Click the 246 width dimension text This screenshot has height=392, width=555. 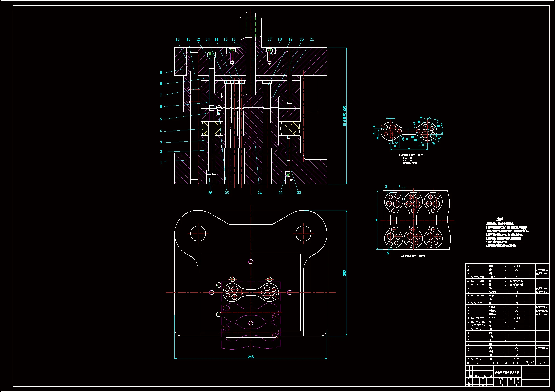251,357
